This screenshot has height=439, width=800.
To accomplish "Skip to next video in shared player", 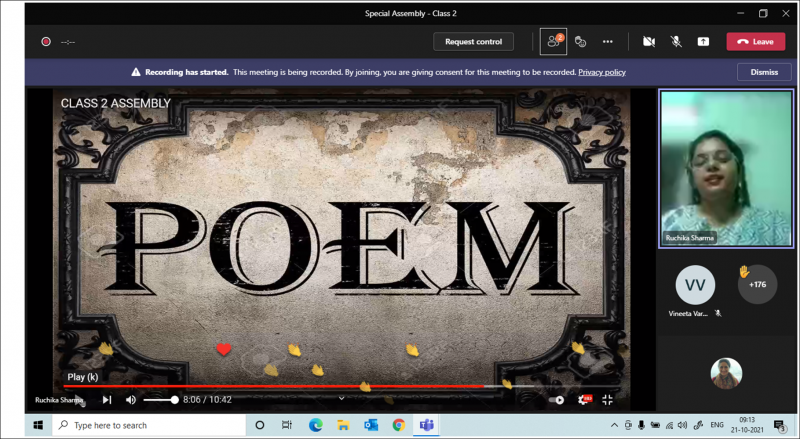I will tap(107, 400).
